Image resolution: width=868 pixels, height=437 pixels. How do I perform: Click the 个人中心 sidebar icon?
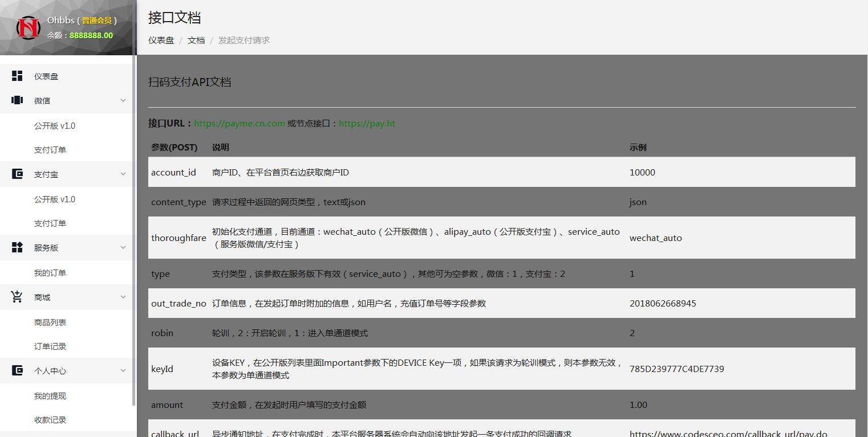coord(17,370)
